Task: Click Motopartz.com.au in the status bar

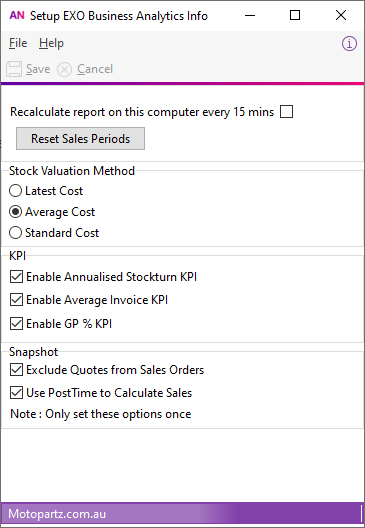Action: (x=57, y=514)
